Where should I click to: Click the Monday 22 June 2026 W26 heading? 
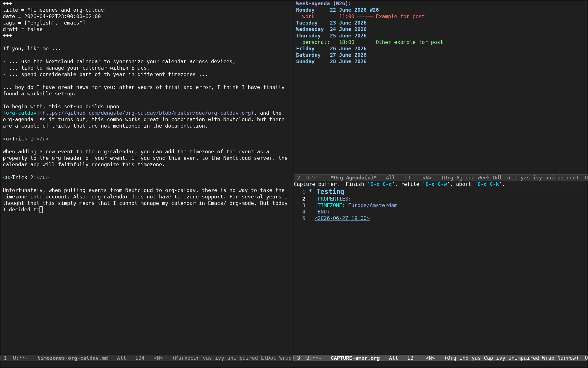[x=337, y=10]
